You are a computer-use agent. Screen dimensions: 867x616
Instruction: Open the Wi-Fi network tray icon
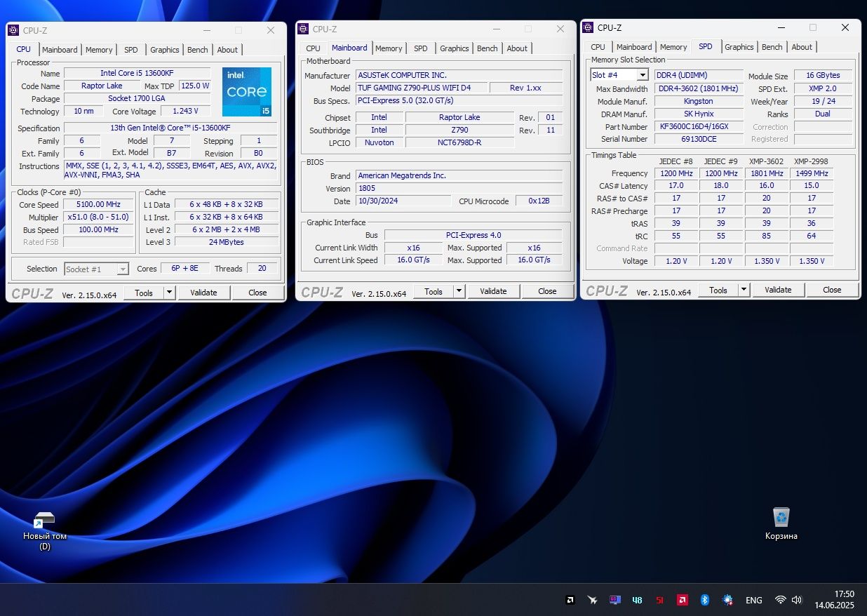(780, 600)
